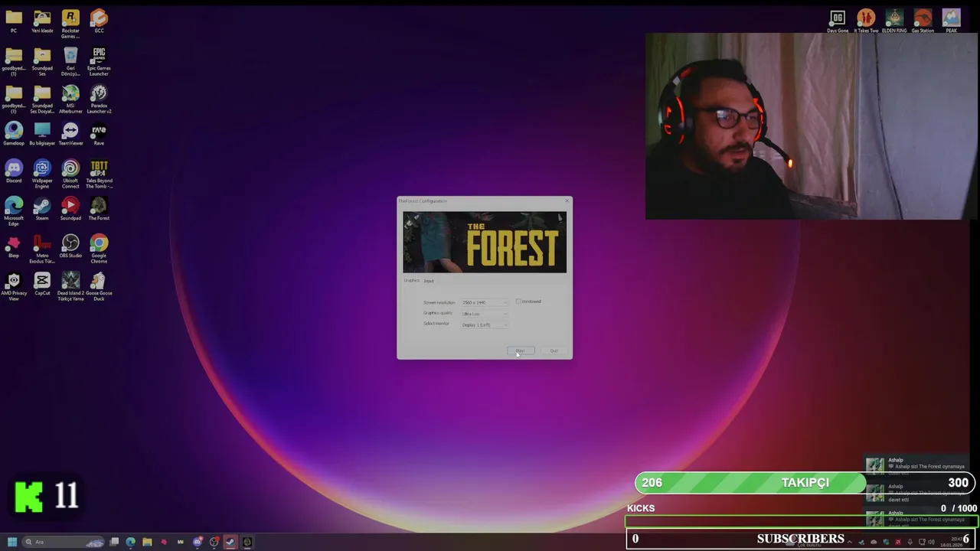This screenshot has width=980, height=551.
Task: Close The Forest Configuration dialog
Action: pyautogui.click(x=567, y=201)
